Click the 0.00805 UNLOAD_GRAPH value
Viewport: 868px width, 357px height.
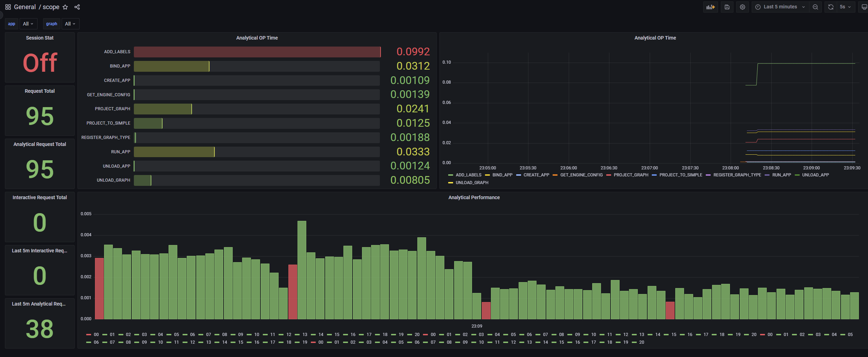point(410,180)
